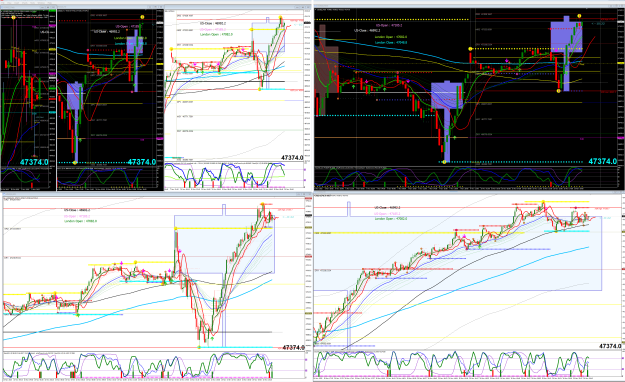Click the oscillator panel under top white chart
The width and height of the screenshot is (625, 382).
click(x=234, y=175)
